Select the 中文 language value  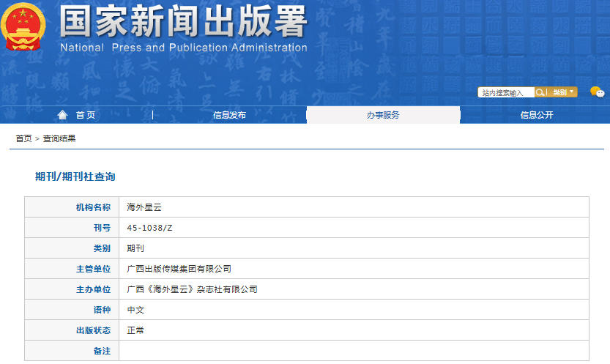135,310
